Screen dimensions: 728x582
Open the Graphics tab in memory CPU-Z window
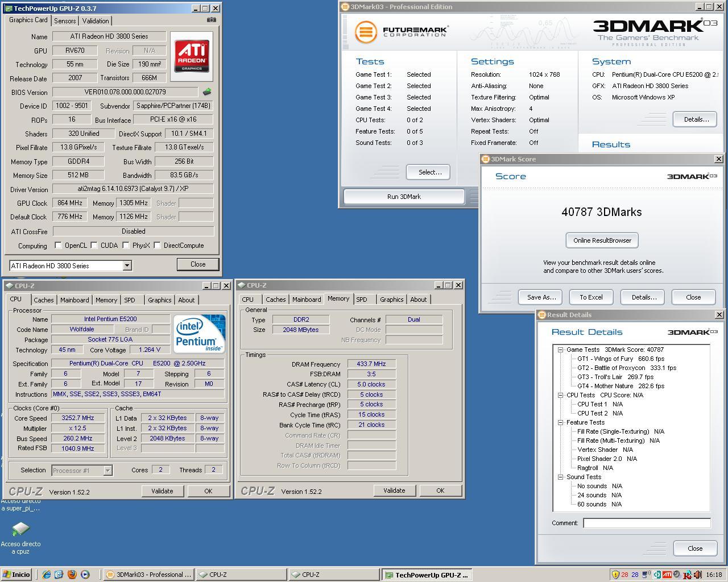pyautogui.click(x=392, y=300)
